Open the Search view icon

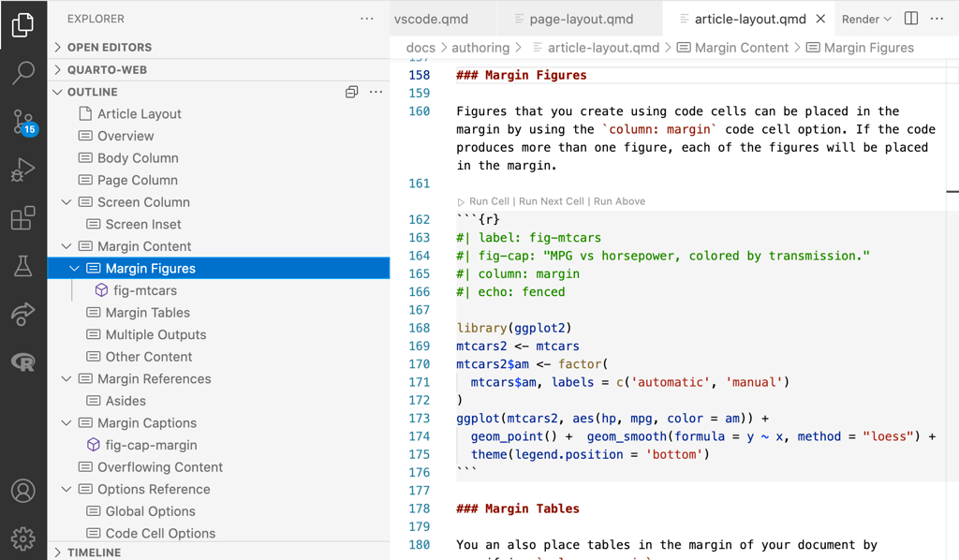tap(22, 72)
